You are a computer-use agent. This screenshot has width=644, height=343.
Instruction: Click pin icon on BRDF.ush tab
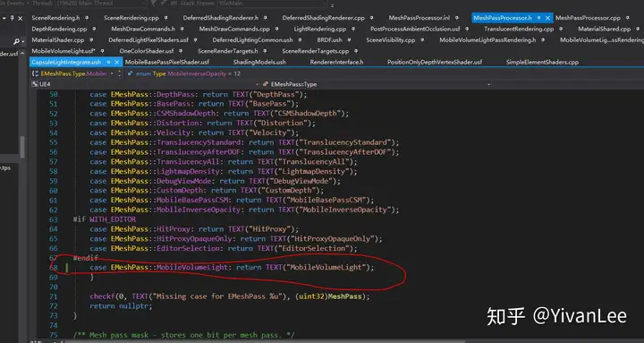click(349, 40)
